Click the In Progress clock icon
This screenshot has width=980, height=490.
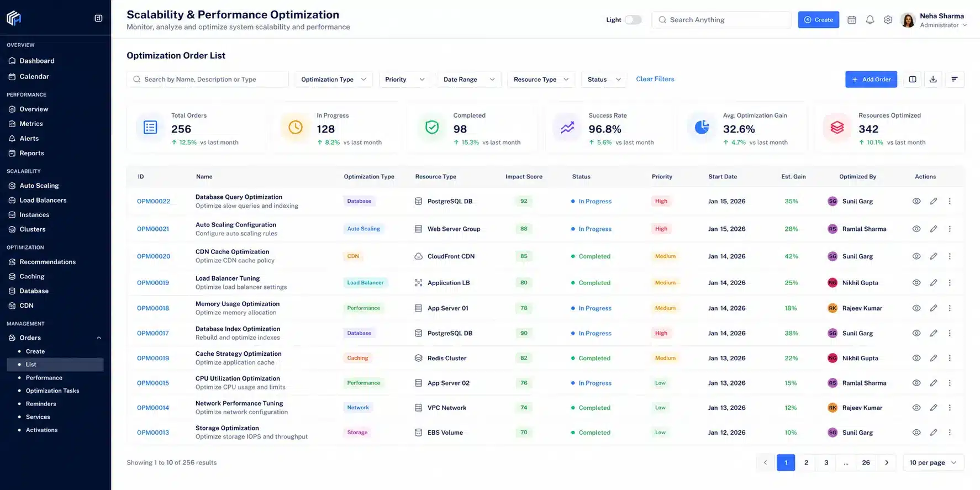point(296,128)
